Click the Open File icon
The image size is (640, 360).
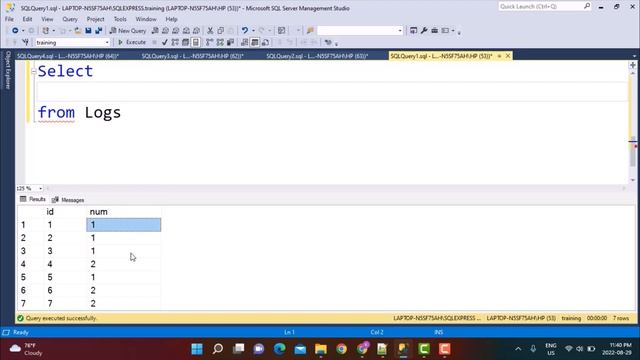[78, 31]
